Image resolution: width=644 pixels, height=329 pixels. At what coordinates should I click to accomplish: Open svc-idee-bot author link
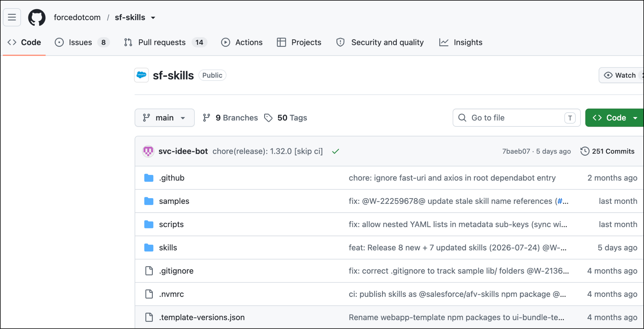click(183, 151)
